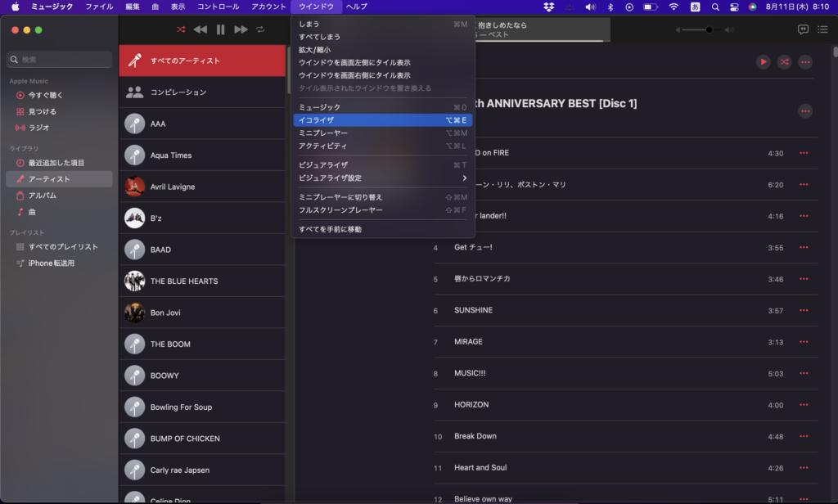Select アーティスト in the library sidebar
This screenshot has height=504, width=838.
[59, 179]
